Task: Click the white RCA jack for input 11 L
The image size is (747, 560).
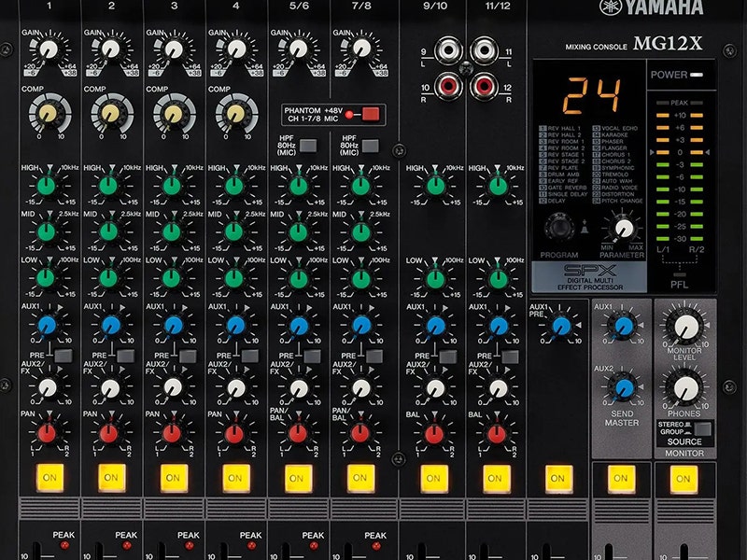Action: 485,50
